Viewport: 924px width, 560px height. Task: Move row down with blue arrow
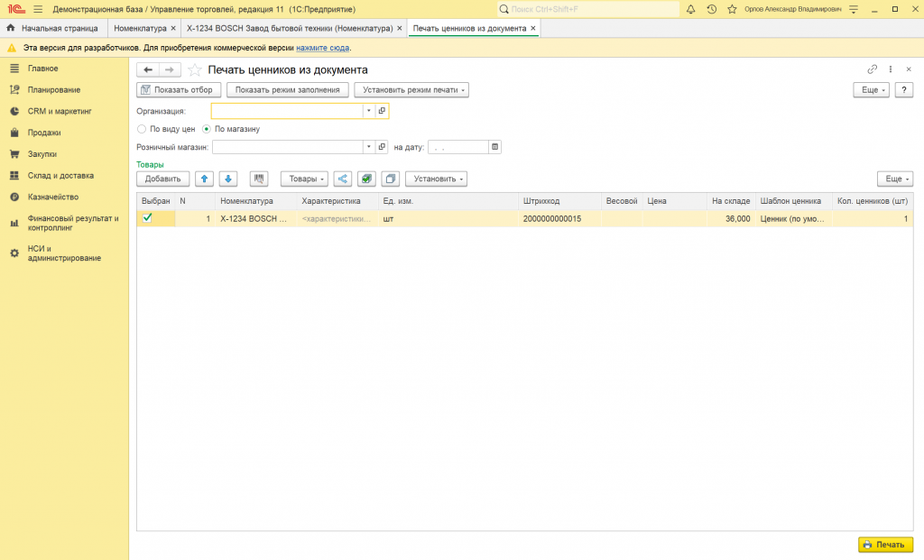tap(228, 179)
